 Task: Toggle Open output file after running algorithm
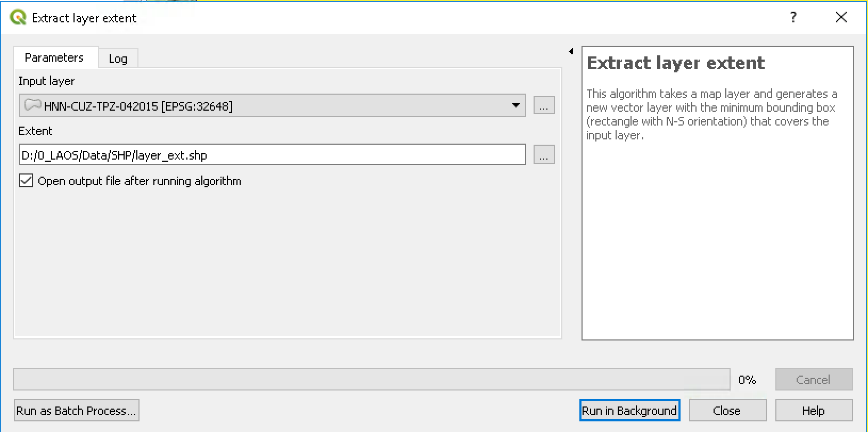[26, 181]
